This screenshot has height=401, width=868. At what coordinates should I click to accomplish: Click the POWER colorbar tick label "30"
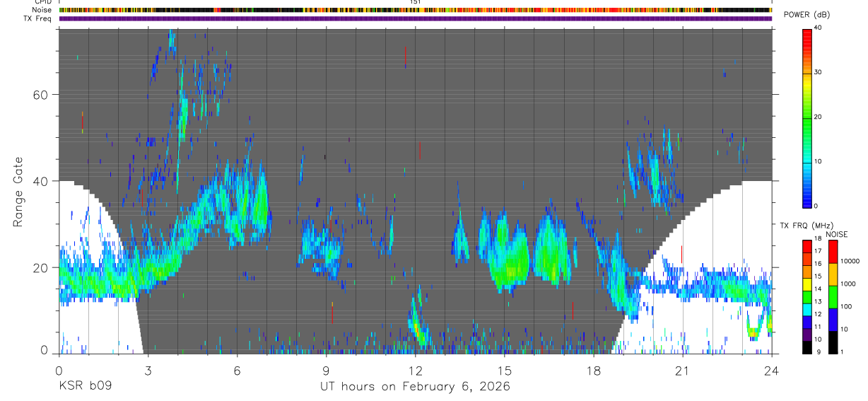click(818, 72)
